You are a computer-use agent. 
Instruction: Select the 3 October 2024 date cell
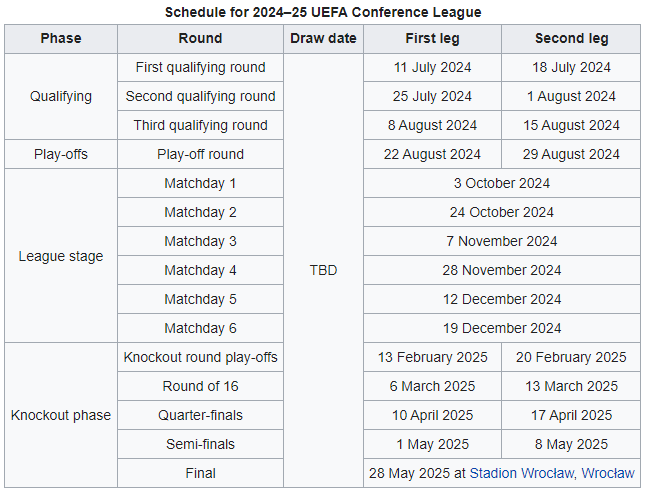pyautogui.click(x=501, y=184)
